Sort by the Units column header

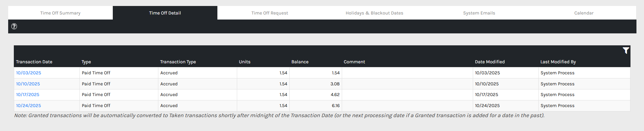pos(245,62)
